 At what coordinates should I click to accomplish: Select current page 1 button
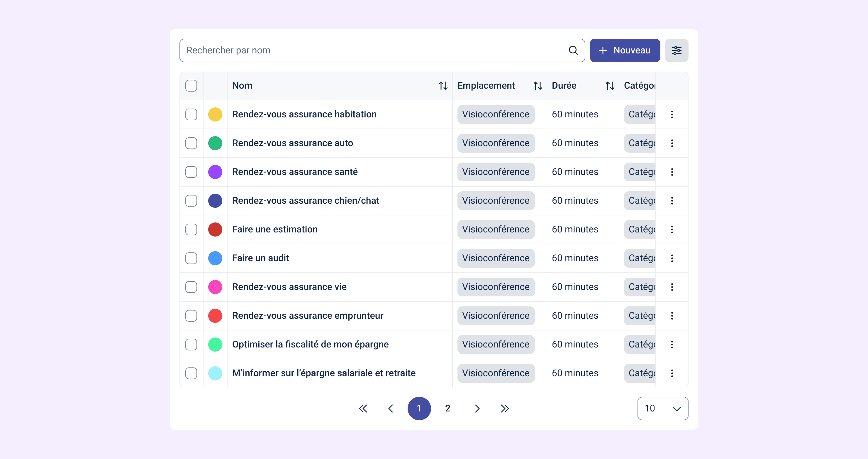tap(419, 409)
